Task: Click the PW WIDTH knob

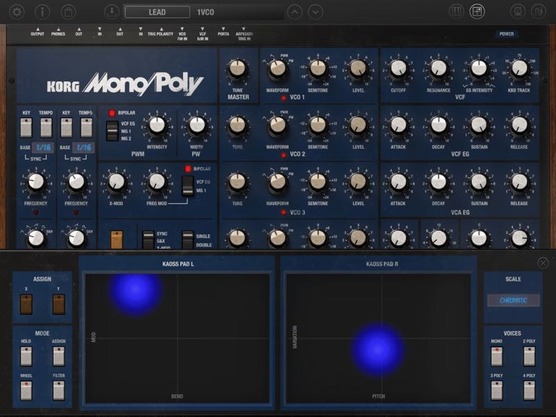Action: tap(197, 125)
